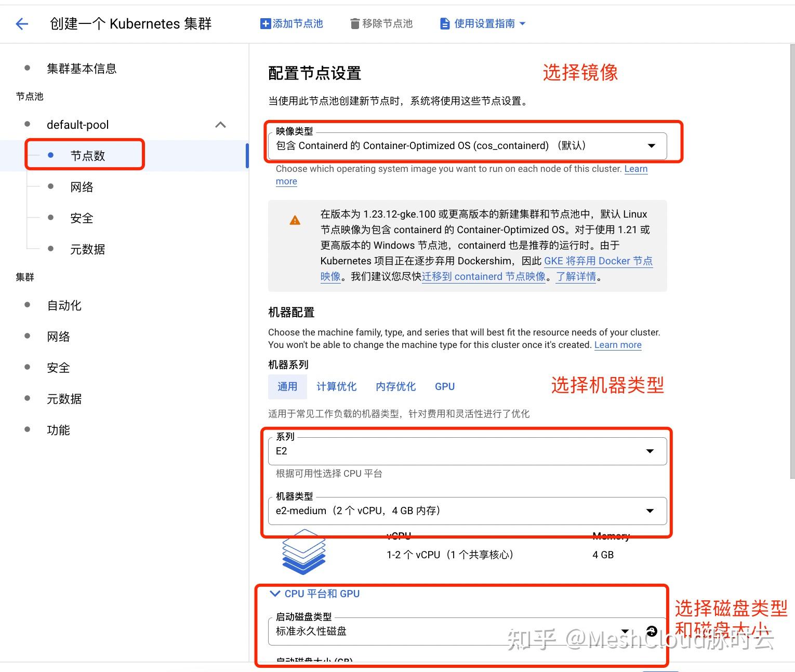The image size is (795, 672).
Task: Open the 系列 dropdown showing E2
Action: [650, 451]
